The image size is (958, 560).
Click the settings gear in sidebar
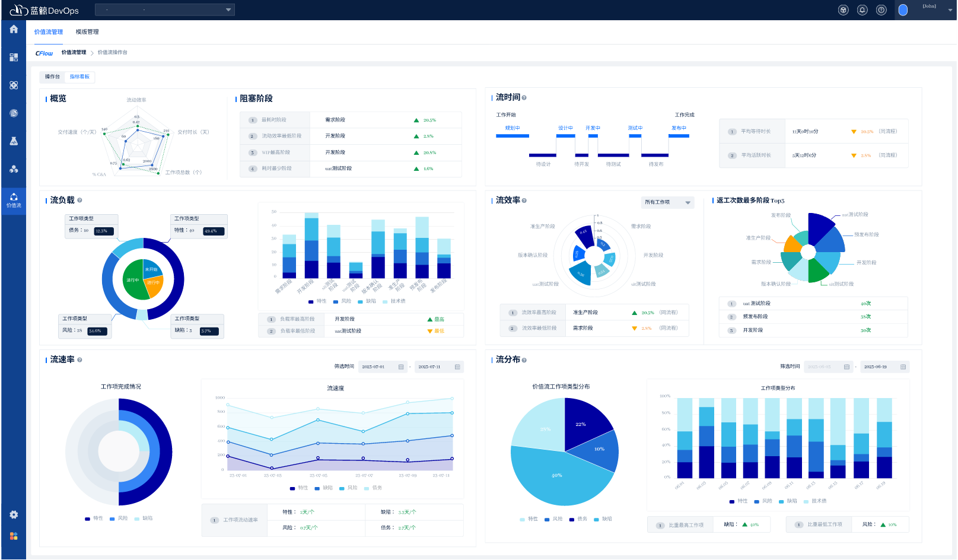pyautogui.click(x=14, y=514)
